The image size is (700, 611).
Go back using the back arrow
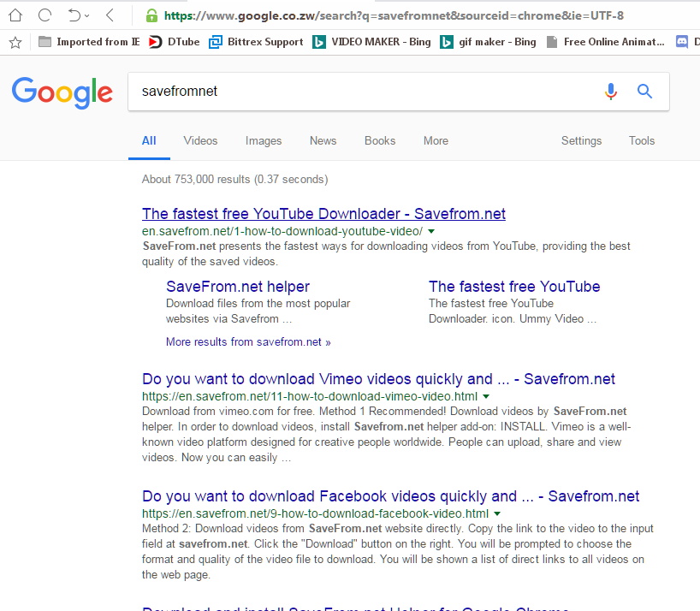110,15
